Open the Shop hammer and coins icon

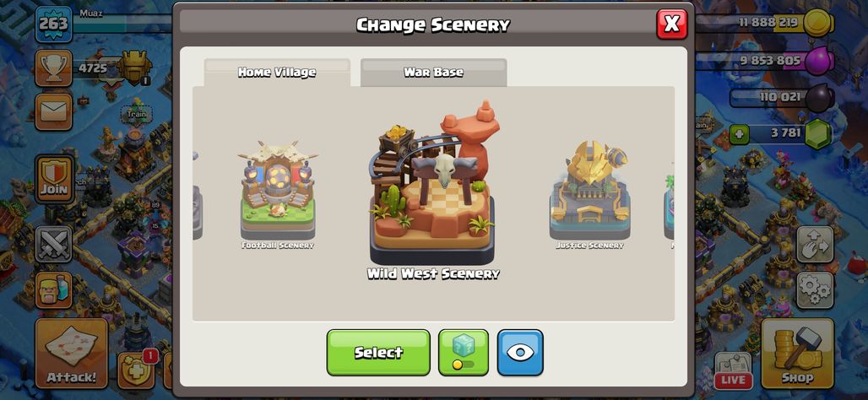[797, 353]
